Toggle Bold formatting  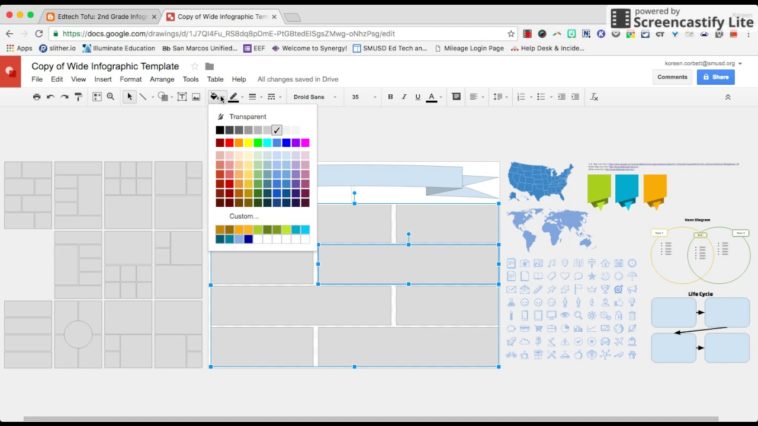click(x=390, y=97)
